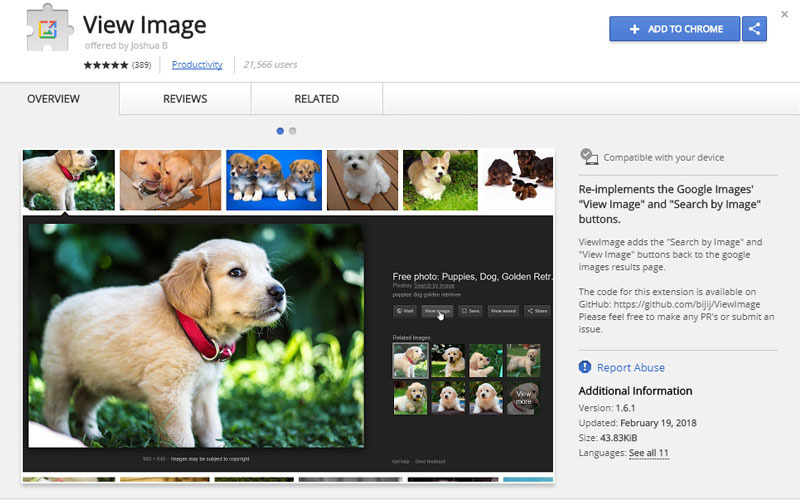Switch to the Related tab
Image resolution: width=800 pixels, height=500 pixels.
pos(316,99)
